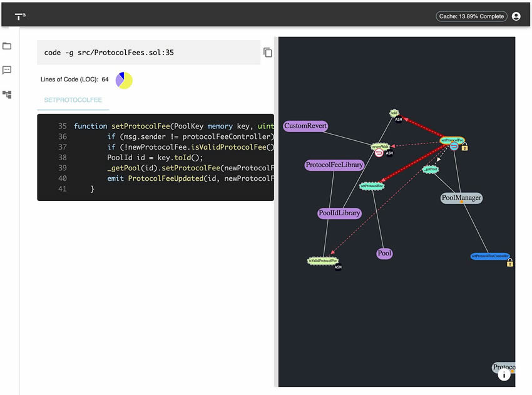Click the app logo in top bar
The width and height of the screenshot is (532, 395).
click(21, 16)
